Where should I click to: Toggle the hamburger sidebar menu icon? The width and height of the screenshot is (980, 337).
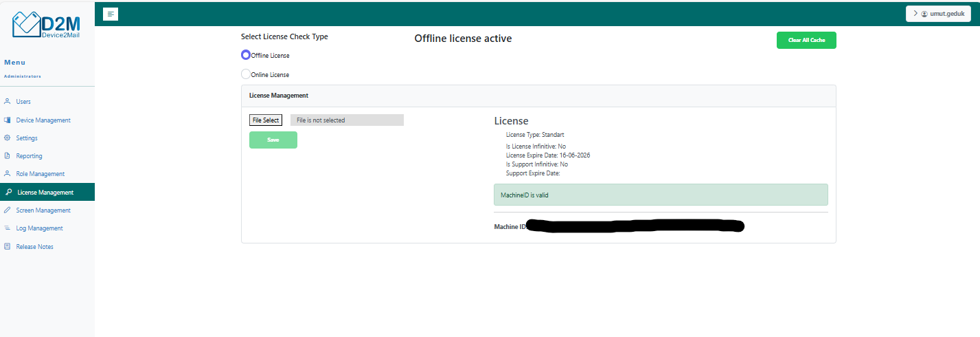point(111,14)
